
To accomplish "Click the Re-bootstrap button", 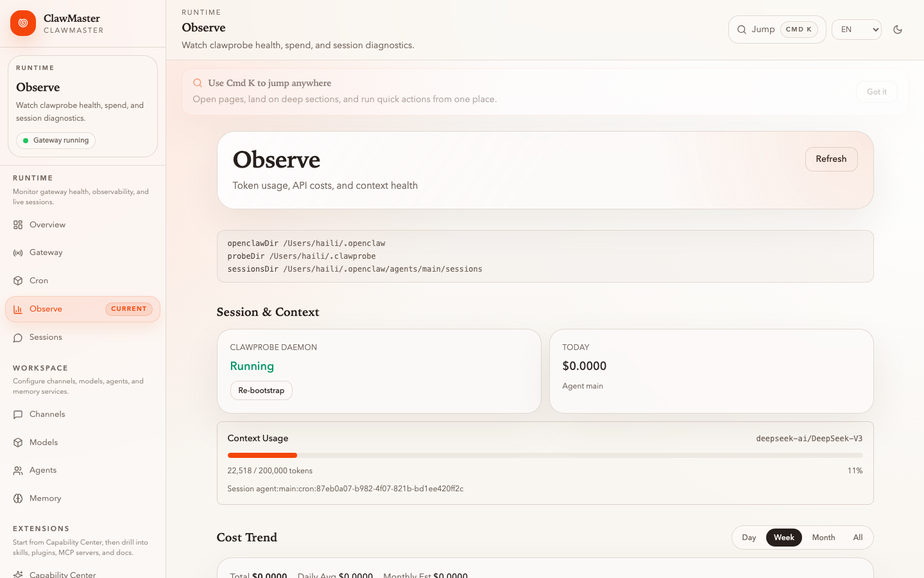I will point(261,390).
